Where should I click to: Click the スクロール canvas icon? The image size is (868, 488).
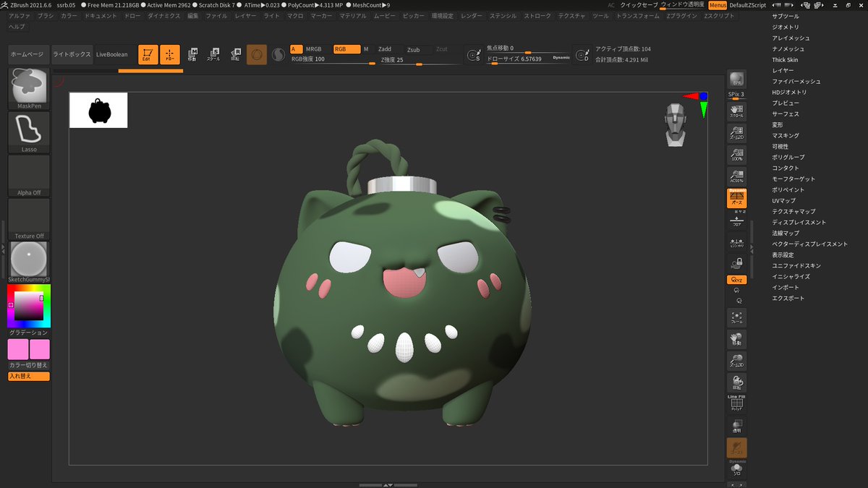click(x=737, y=111)
